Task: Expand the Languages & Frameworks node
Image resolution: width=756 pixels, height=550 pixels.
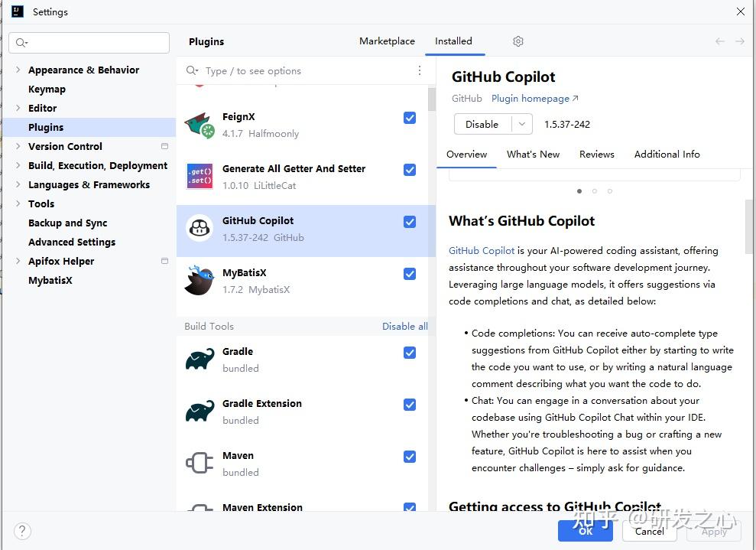Action: 18,184
